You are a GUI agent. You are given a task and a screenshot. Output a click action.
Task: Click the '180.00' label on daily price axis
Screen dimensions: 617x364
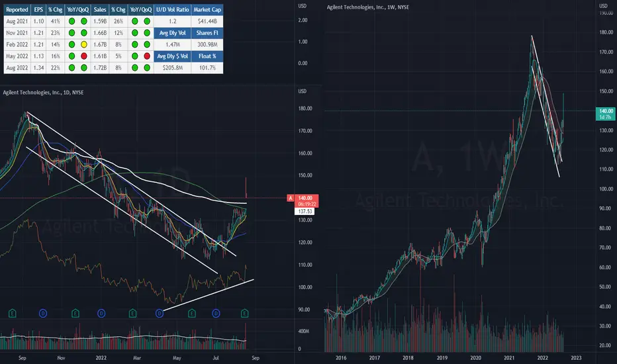coord(305,109)
